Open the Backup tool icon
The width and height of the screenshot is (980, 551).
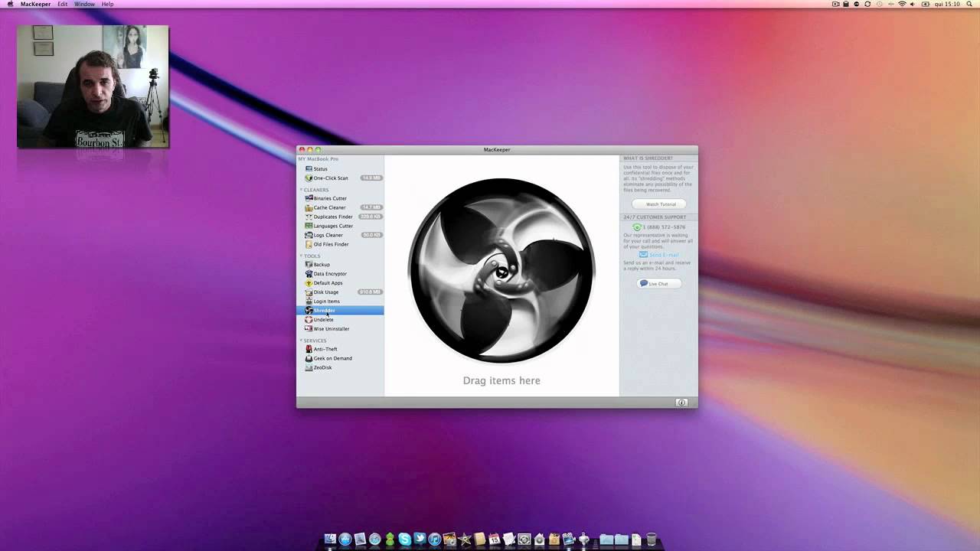pyautogui.click(x=309, y=264)
